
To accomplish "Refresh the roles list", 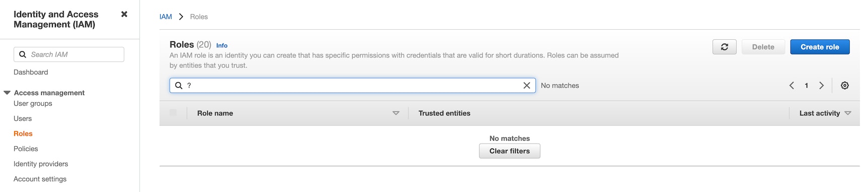I will 724,47.
